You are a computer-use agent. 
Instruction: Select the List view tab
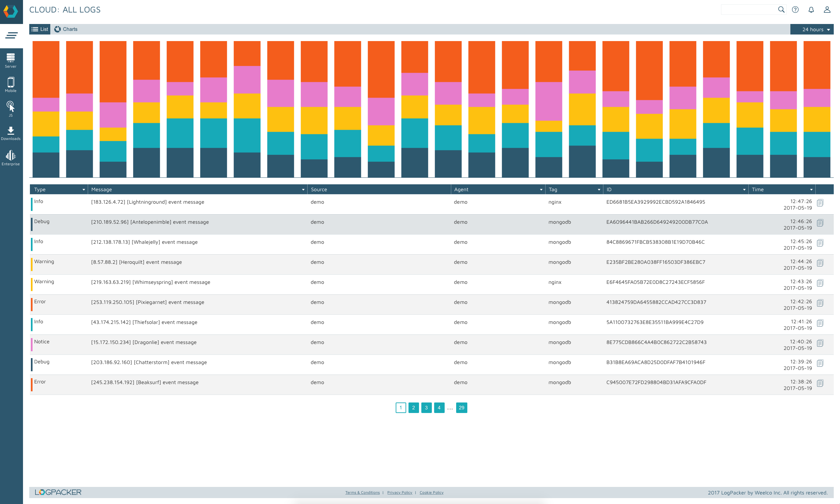coord(39,29)
